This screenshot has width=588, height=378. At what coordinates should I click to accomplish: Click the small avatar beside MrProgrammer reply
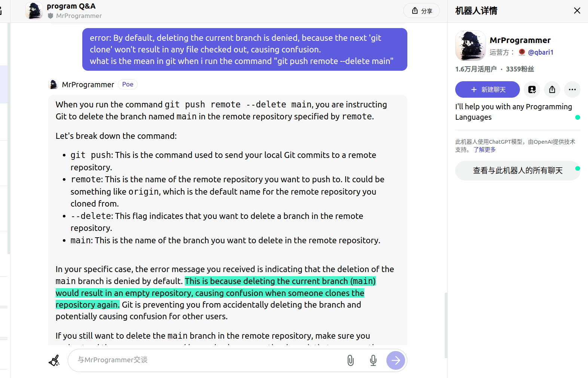coord(53,85)
